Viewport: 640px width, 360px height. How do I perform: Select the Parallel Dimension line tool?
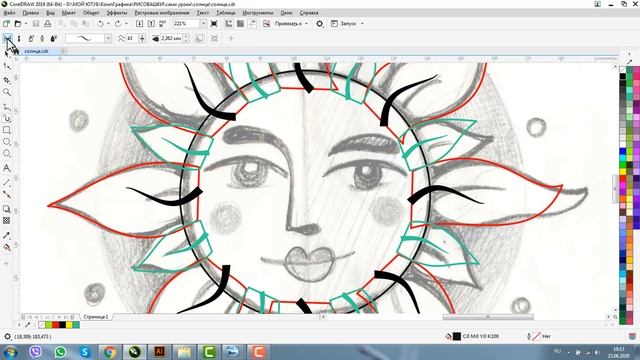pos(7,182)
